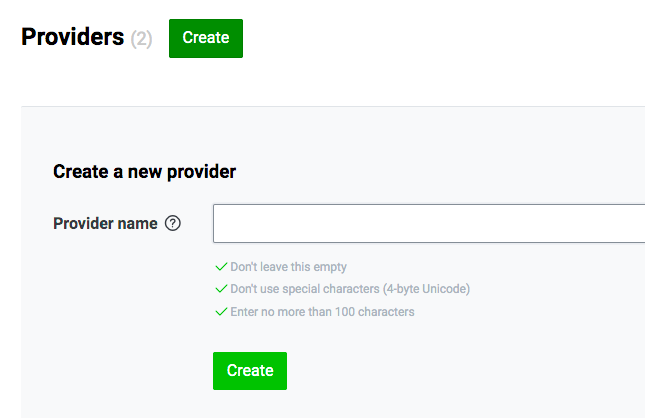Select the "Don't leave this empty" hint text

(288, 267)
